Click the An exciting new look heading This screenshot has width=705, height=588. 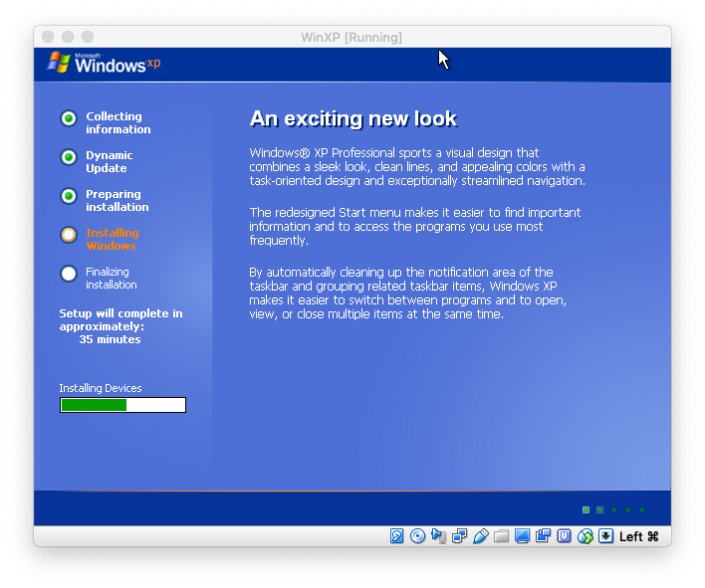pos(352,119)
